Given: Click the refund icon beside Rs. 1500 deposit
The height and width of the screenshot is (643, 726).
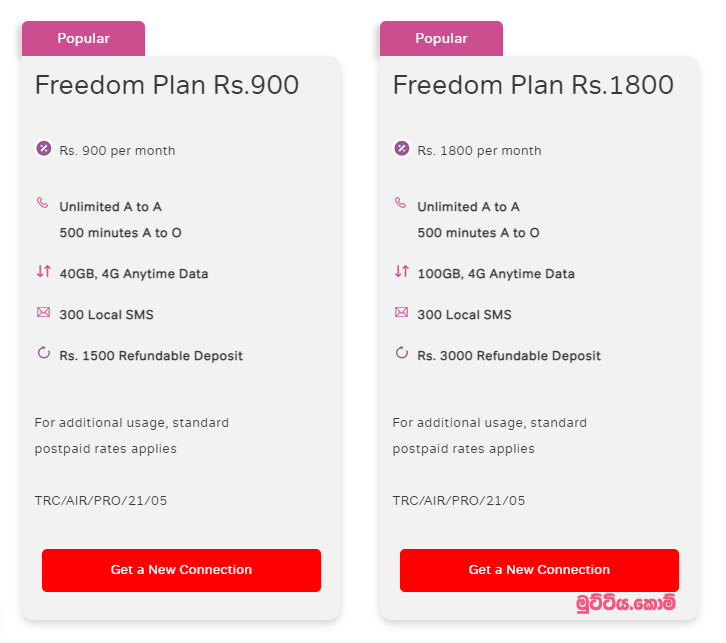Looking at the screenshot, I should (x=44, y=353).
